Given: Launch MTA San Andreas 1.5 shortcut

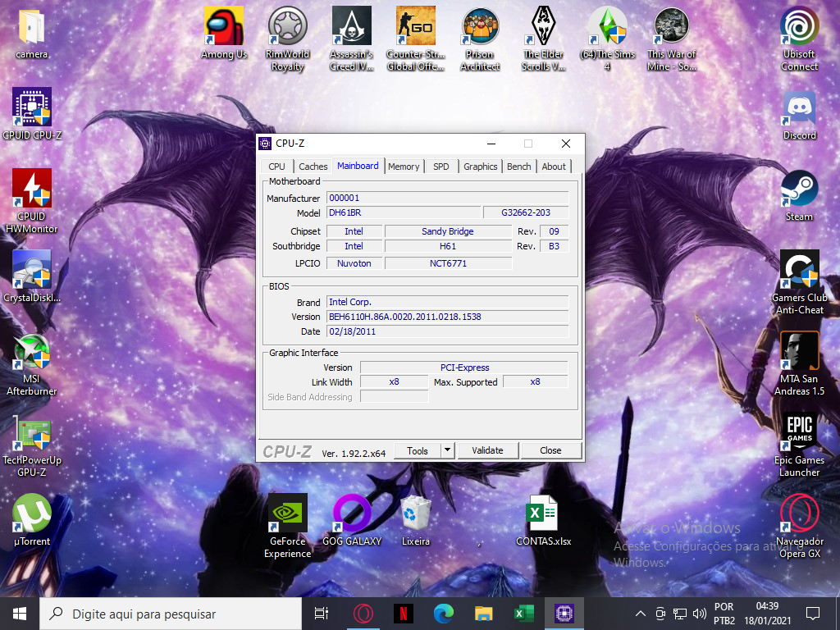Looking at the screenshot, I should [x=799, y=363].
